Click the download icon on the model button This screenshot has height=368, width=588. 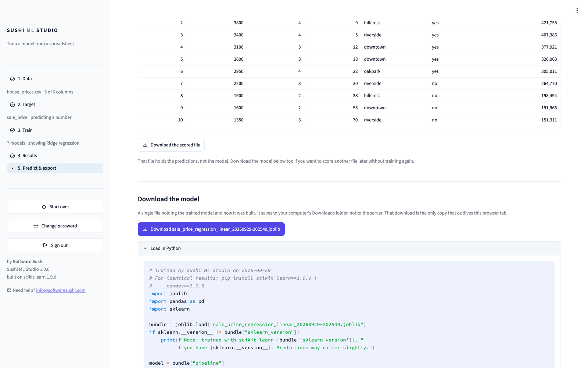coord(145,229)
